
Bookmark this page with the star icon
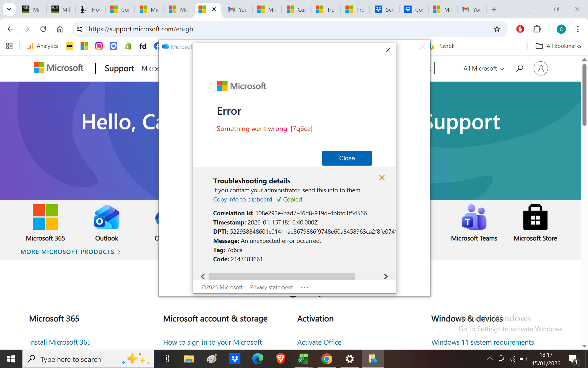pyautogui.click(x=497, y=29)
